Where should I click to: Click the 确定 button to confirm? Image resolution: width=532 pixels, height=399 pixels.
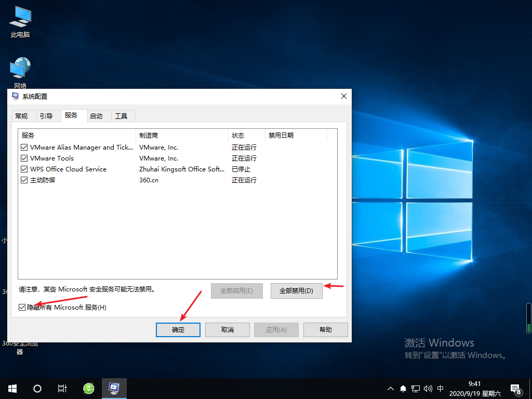coord(178,329)
